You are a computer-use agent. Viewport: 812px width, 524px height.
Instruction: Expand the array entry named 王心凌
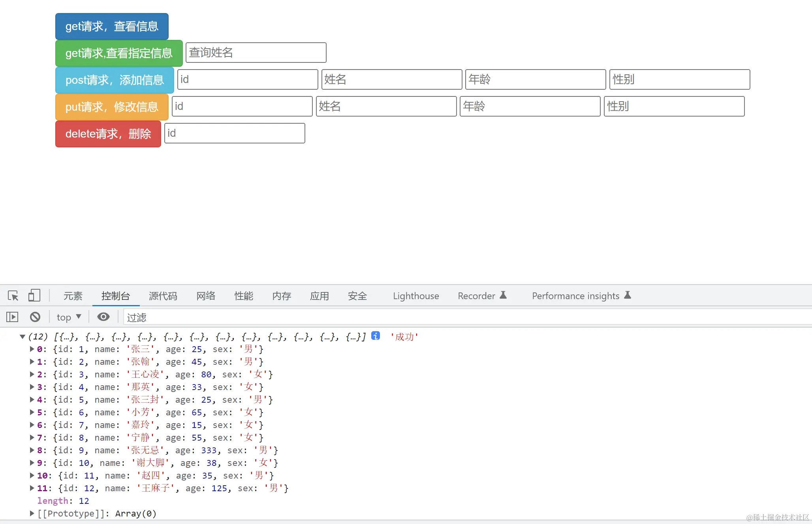pyautogui.click(x=32, y=374)
